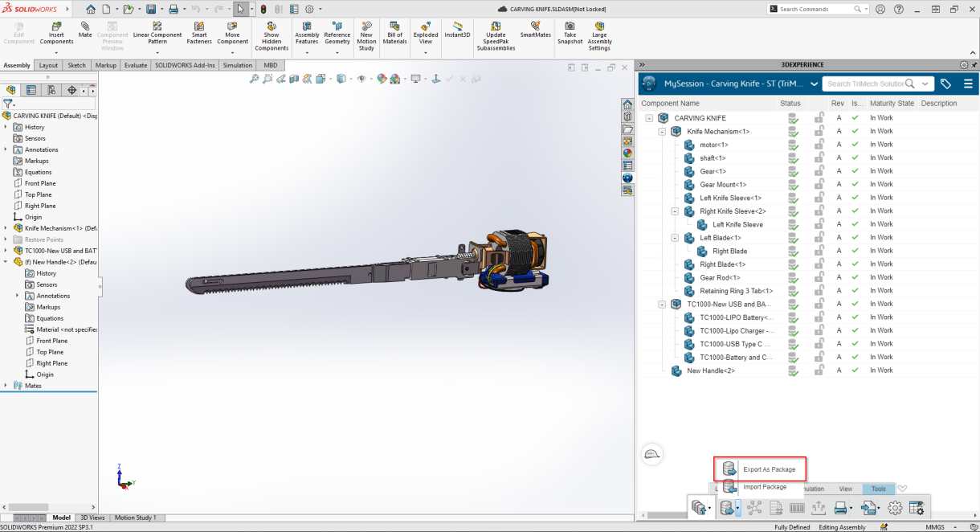Click the Zoom to Fit magnifier icon
Viewport: 980px width, 532px height.
pyautogui.click(x=255, y=79)
